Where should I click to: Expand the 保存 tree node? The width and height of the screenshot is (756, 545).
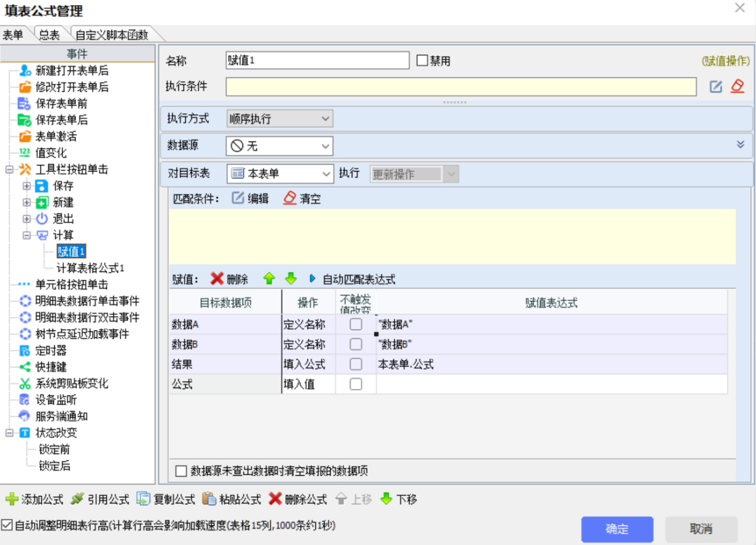(x=26, y=186)
